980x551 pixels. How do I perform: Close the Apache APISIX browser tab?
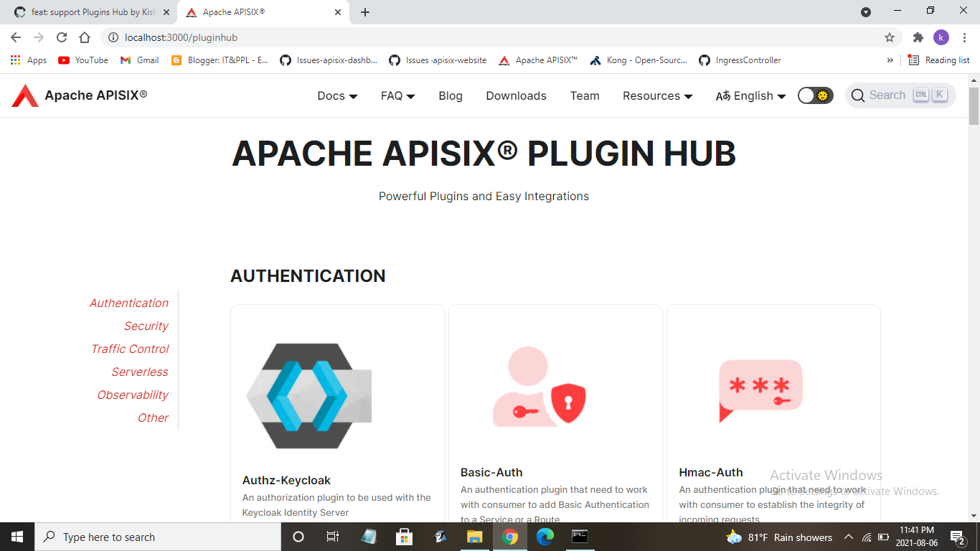click(338, 12)
